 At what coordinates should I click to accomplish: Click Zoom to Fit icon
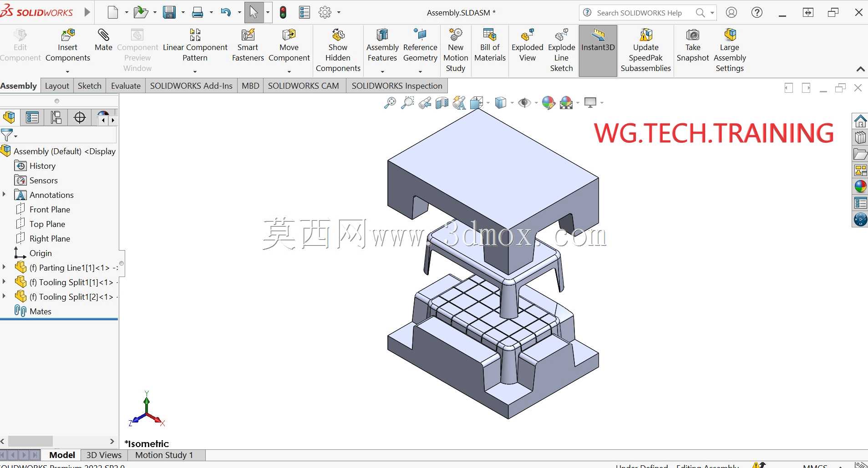(x=390, y=103)
